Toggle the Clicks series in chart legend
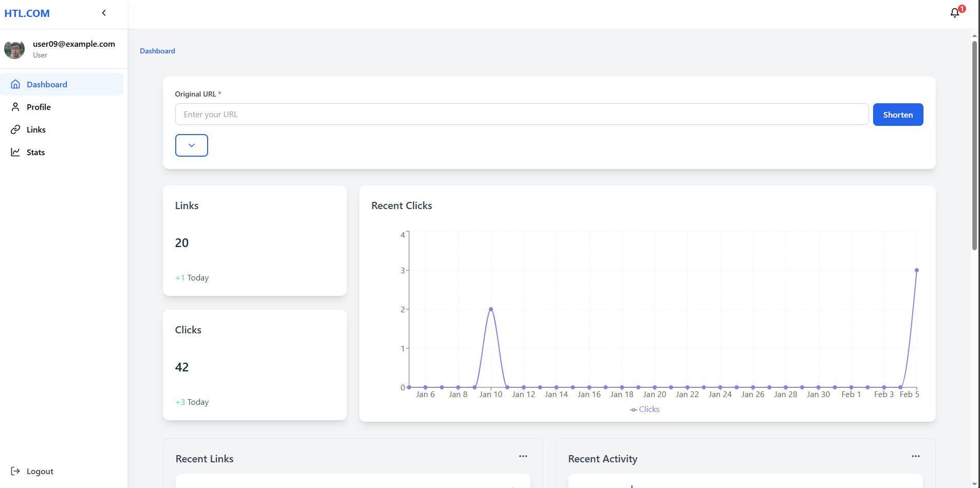Viewport: 980px width, 488px height. (x=644, y=409)
